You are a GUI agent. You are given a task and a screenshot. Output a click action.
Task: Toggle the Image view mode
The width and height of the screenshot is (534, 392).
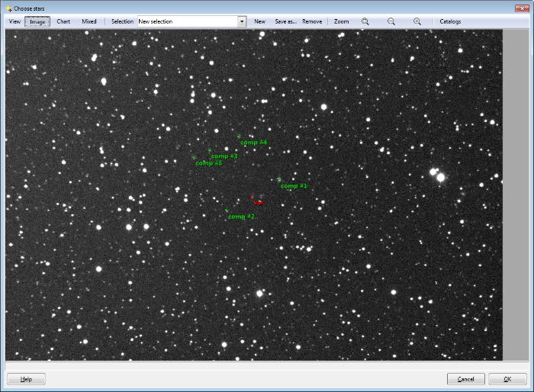[x=37, y=21]
